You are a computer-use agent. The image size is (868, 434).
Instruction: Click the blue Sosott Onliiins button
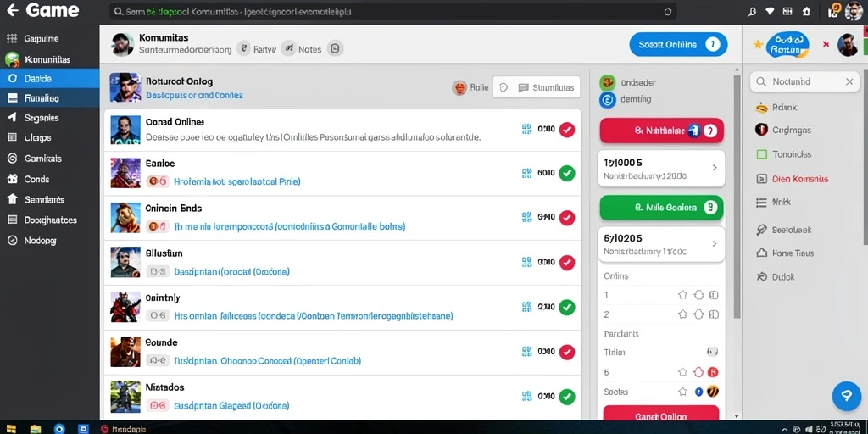(x=678, y=45)
